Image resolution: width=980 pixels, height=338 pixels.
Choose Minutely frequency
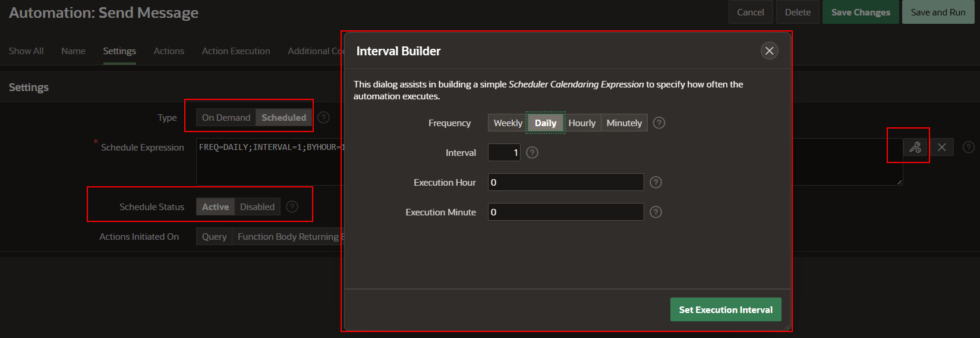(x=623, y=123)
